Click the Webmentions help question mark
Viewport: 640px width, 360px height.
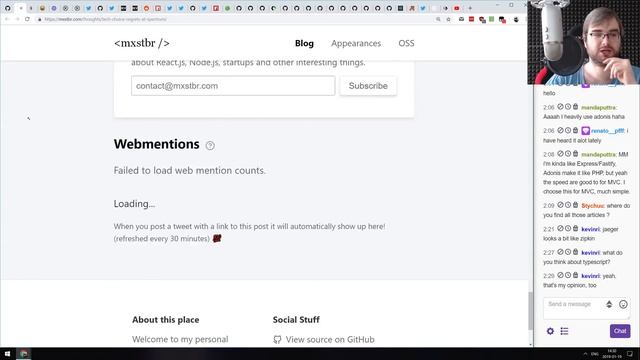coord(210,145)
